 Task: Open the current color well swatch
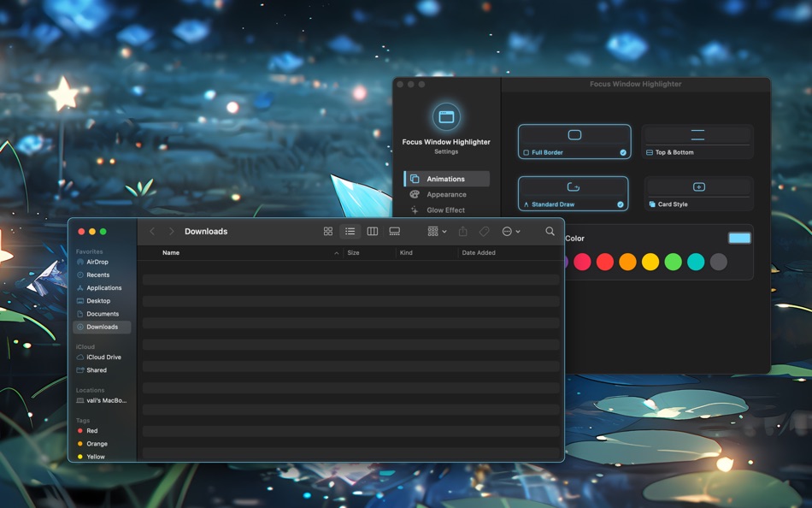pos(739,238)
